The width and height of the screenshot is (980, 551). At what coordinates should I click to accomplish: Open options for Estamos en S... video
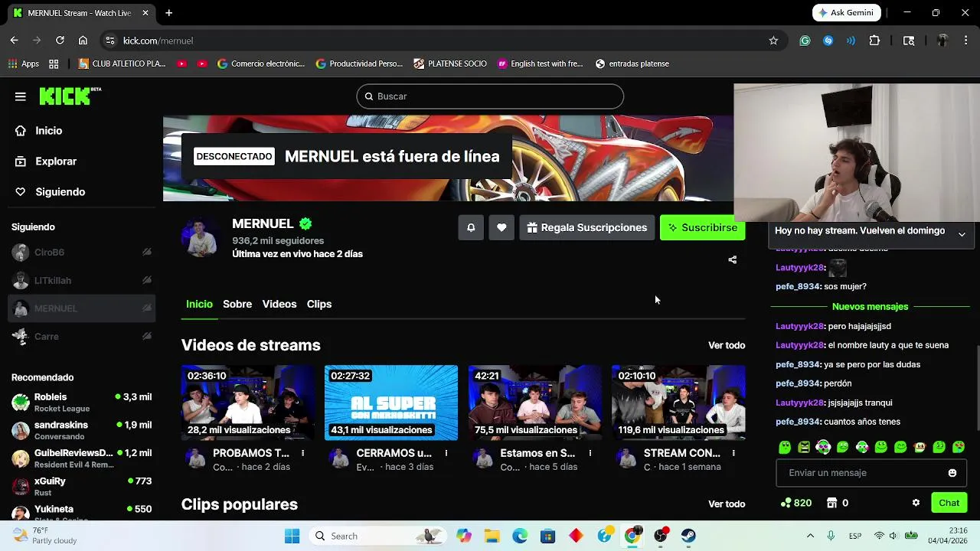(590, 453)
